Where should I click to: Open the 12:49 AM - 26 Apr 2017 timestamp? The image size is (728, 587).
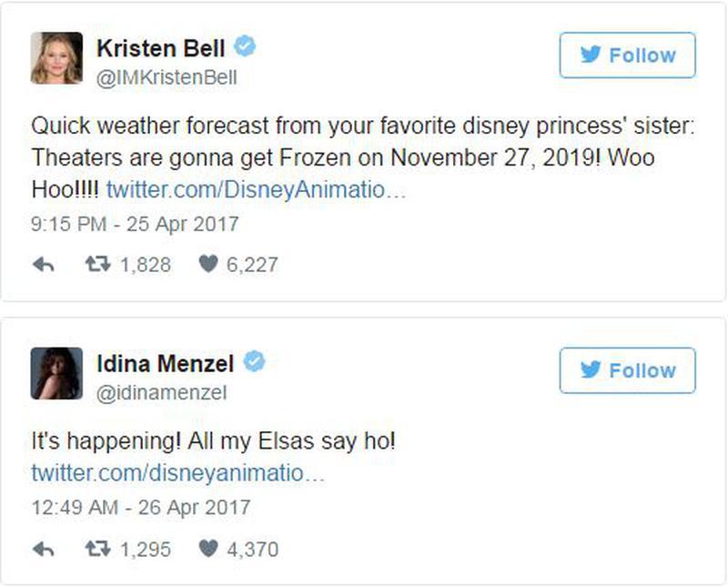141,507
